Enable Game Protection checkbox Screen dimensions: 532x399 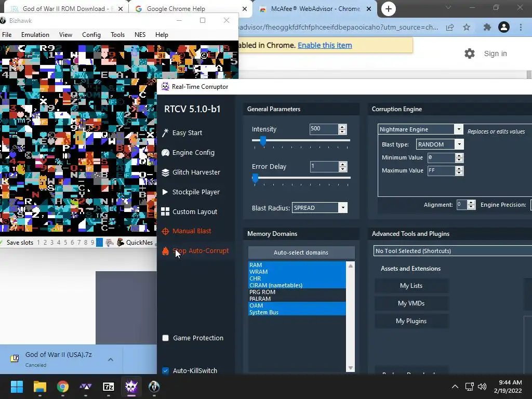tap(166, 338)
